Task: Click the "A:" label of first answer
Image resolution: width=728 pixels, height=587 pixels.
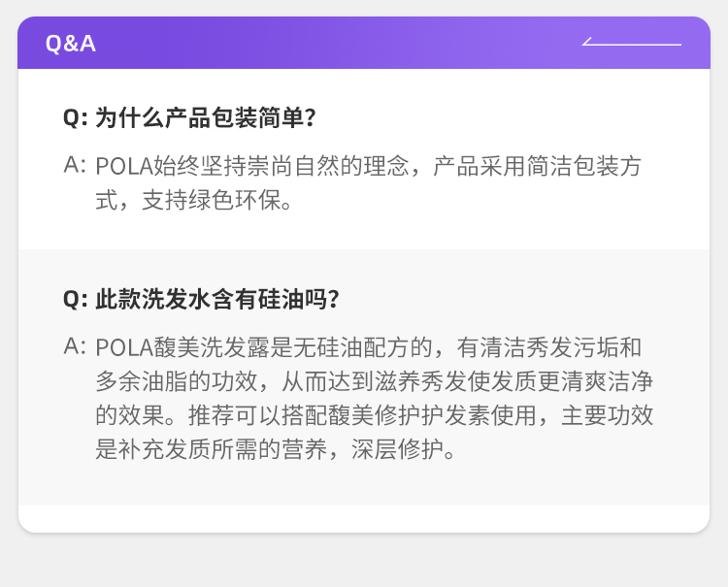Action: (75, 165)
